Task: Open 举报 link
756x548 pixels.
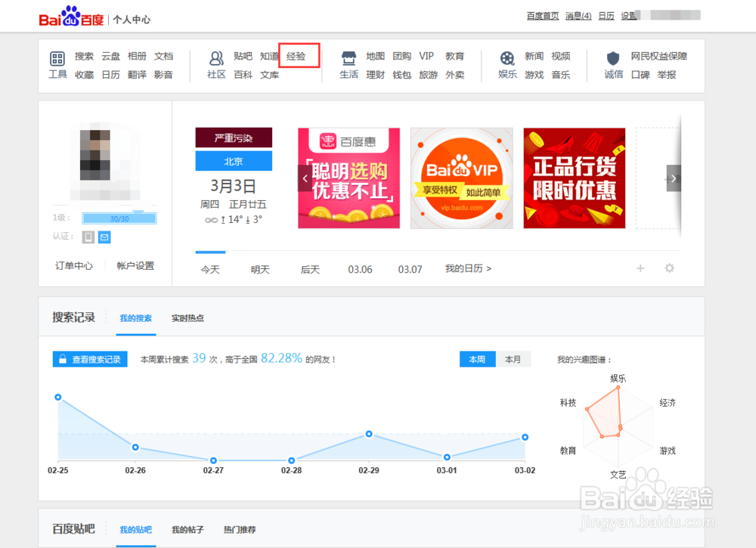Action: click(667, 75)
